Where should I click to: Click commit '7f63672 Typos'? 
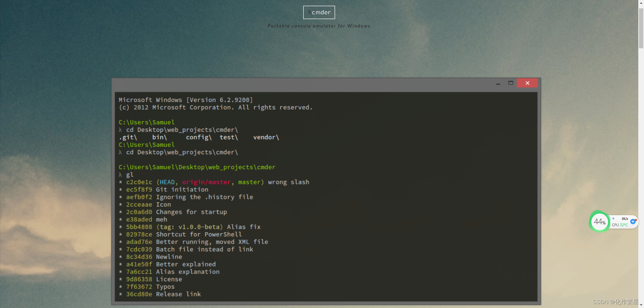150,287
